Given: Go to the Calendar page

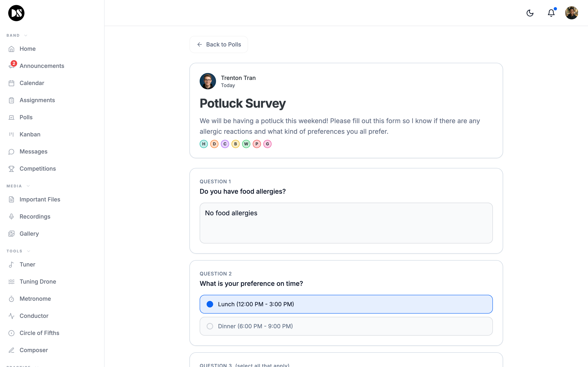Looking at the screenshot, I should tap(32, 83).
